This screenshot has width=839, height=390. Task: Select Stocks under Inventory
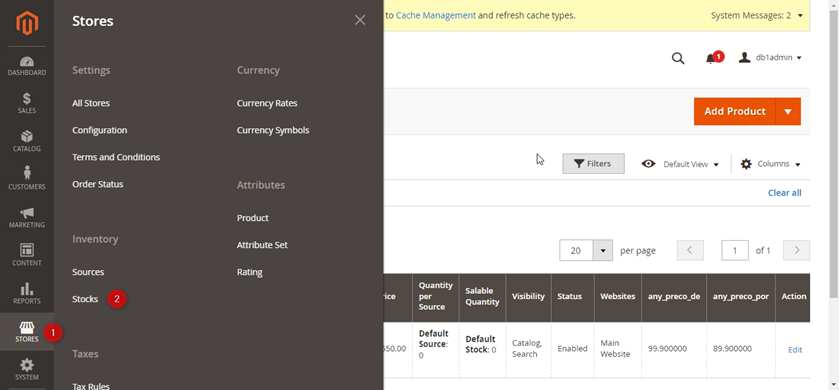(85, 299)
